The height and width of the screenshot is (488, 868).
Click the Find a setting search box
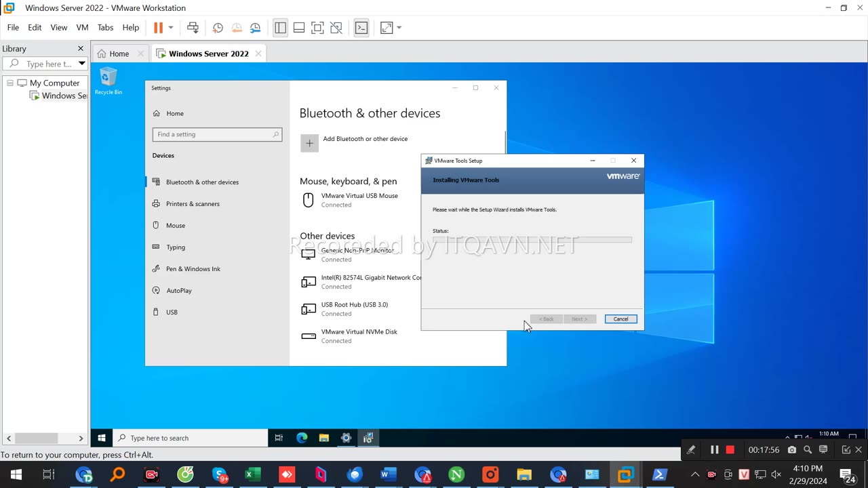[217, 134]
